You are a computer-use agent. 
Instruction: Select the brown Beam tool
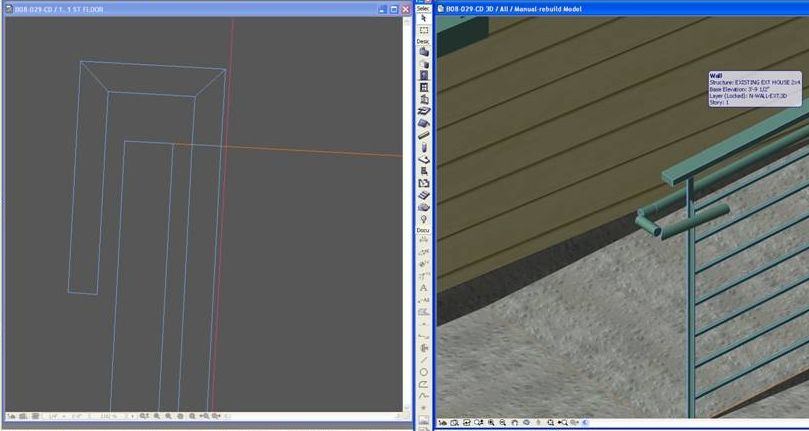(x=424, y=135)
